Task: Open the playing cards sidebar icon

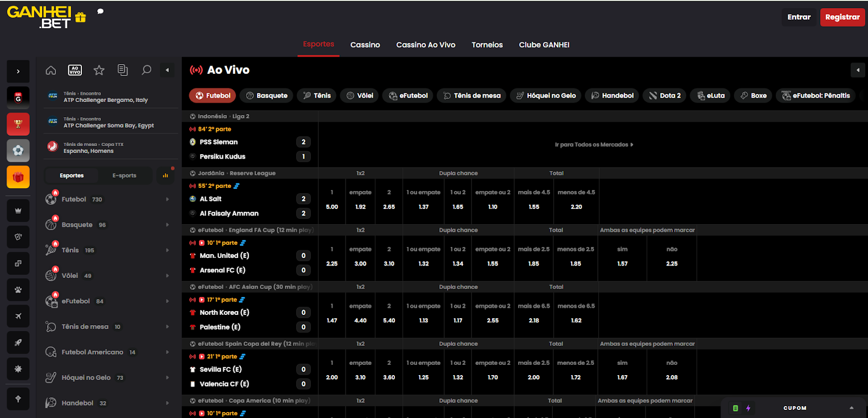Action: tap(18, 237)
